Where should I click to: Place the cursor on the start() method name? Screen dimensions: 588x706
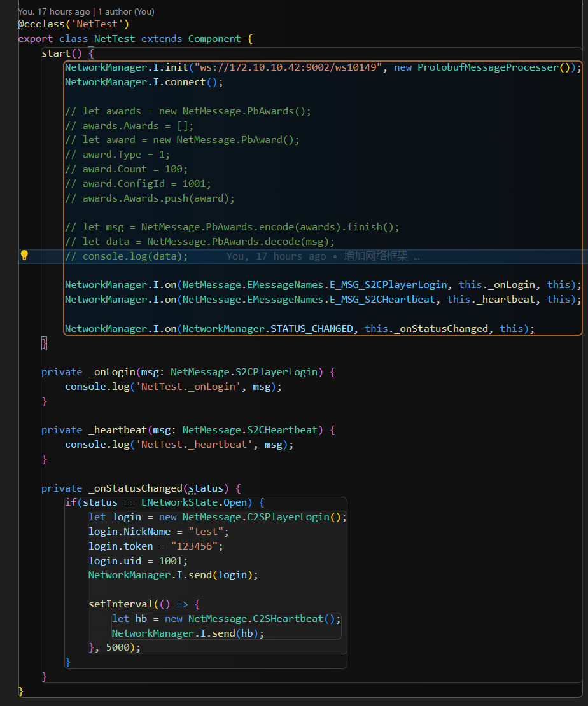[56, 53]
